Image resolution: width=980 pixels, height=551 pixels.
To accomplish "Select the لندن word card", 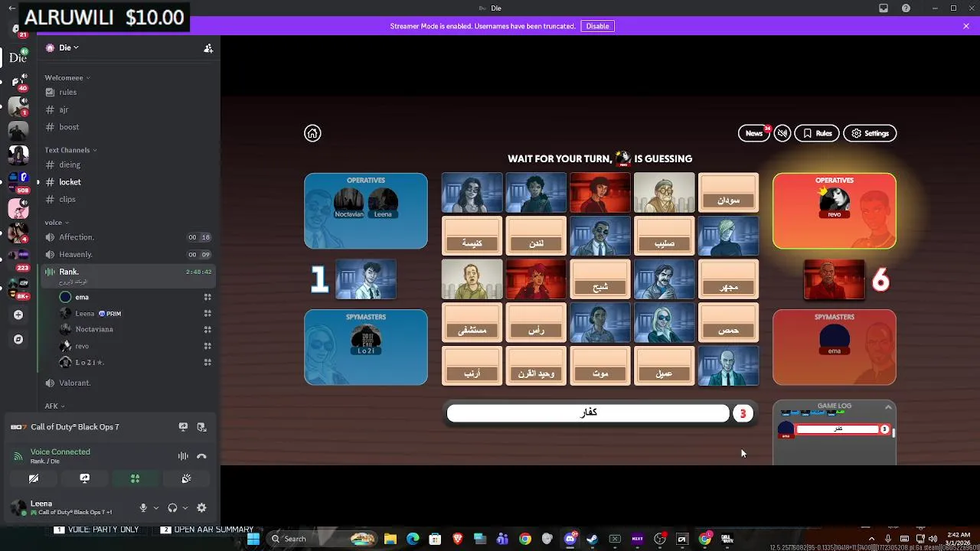I will coord(536,236).
